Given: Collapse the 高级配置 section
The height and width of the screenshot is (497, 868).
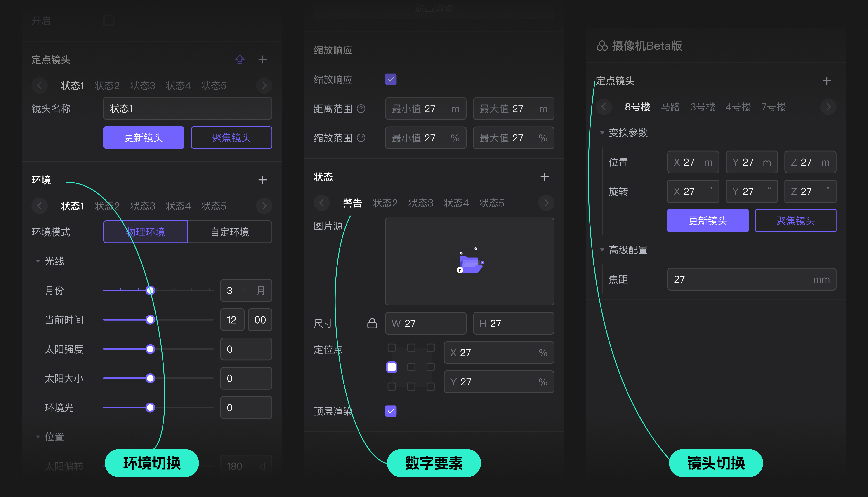Looking at the screenshot, I should pyautogui.click(x=602, y=250).
